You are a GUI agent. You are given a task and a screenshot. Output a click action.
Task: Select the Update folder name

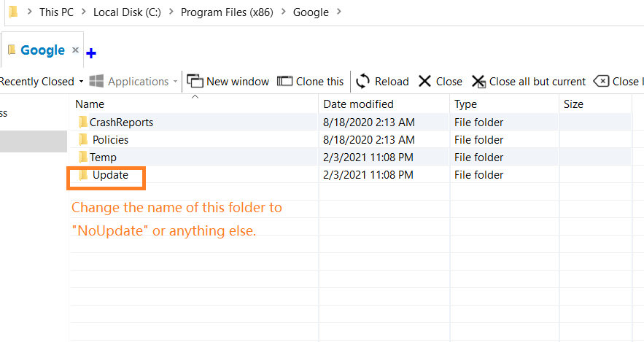pyautogui.click(x=110, y=175)
